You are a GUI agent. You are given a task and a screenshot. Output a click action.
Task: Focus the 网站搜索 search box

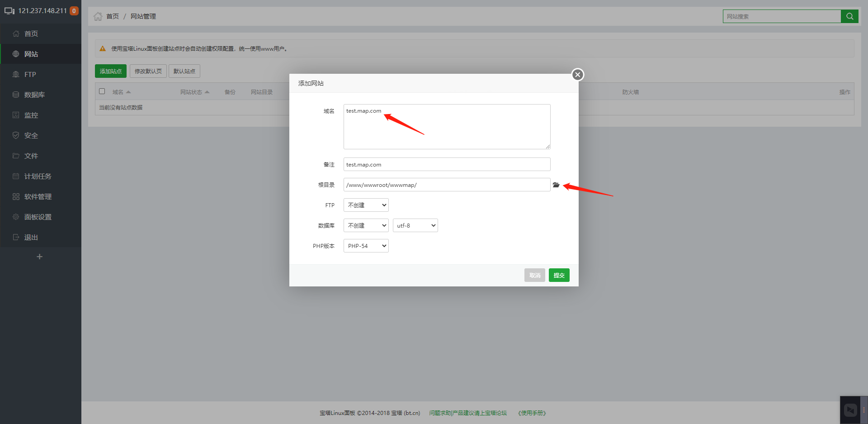coord(782,16)
